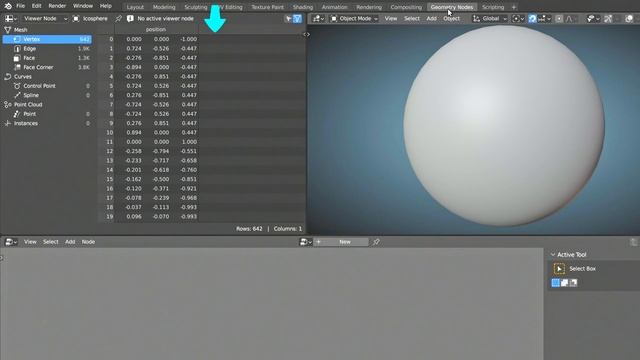Open the viewport Select menu
Viewport: 640px width, 360px height.
point(411,18)
